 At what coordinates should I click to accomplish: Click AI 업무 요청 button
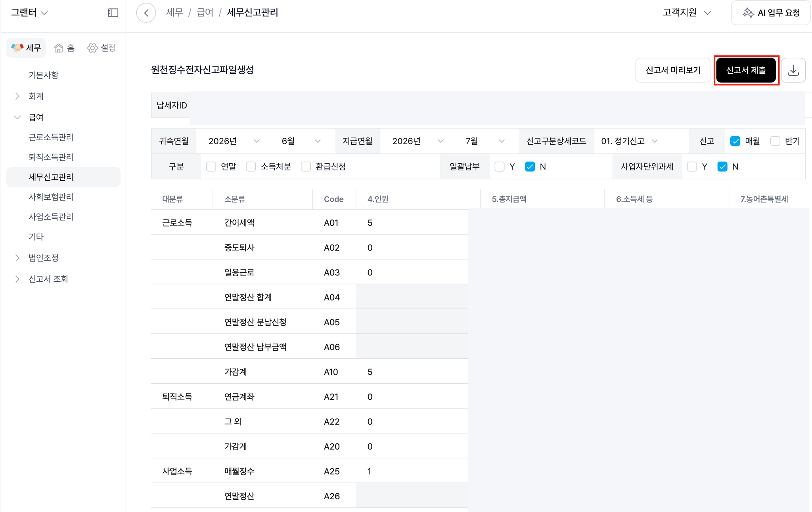tap(771, 13)
